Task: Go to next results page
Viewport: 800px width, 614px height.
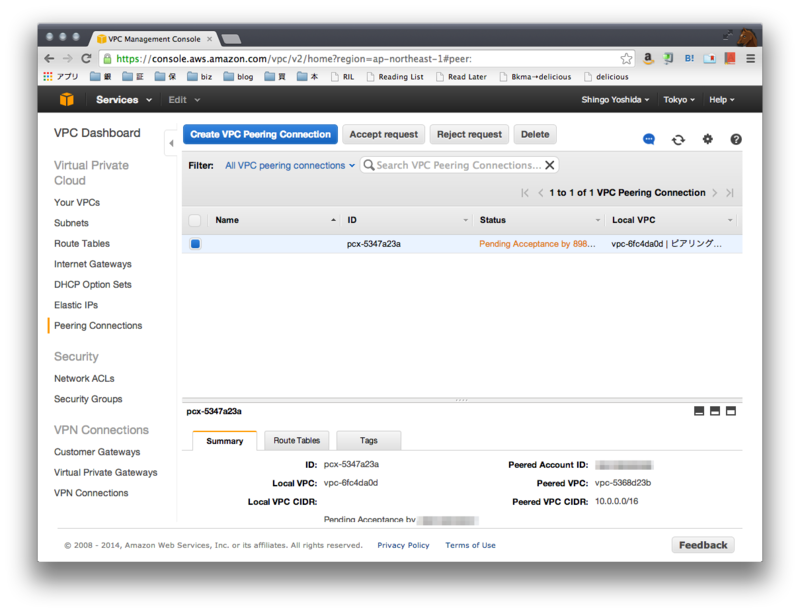Action: (715, 193)
